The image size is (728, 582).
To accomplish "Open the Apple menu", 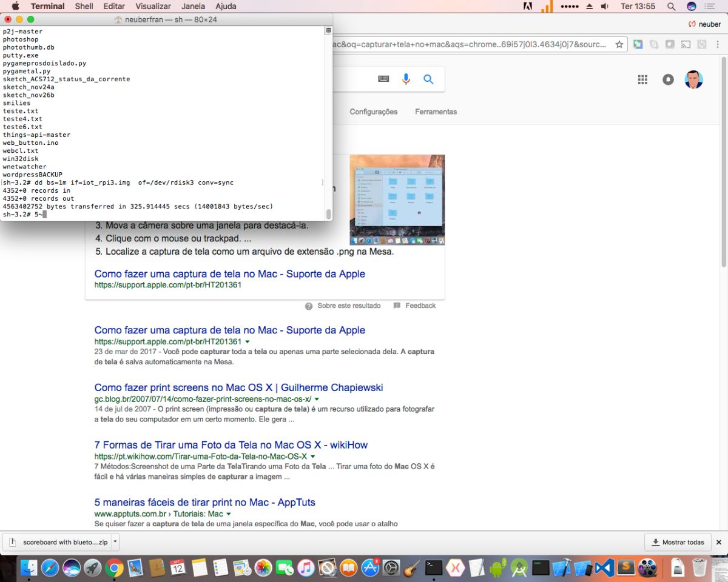I will [15, 6].
